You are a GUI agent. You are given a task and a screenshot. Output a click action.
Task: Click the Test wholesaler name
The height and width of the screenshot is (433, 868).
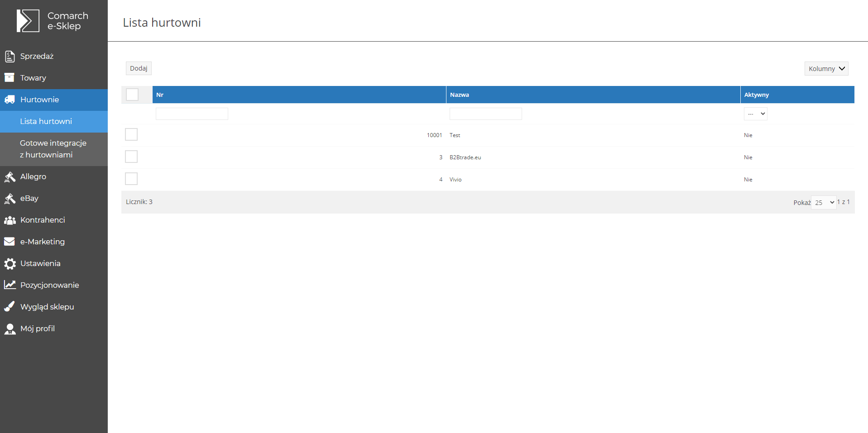point(455,135)
